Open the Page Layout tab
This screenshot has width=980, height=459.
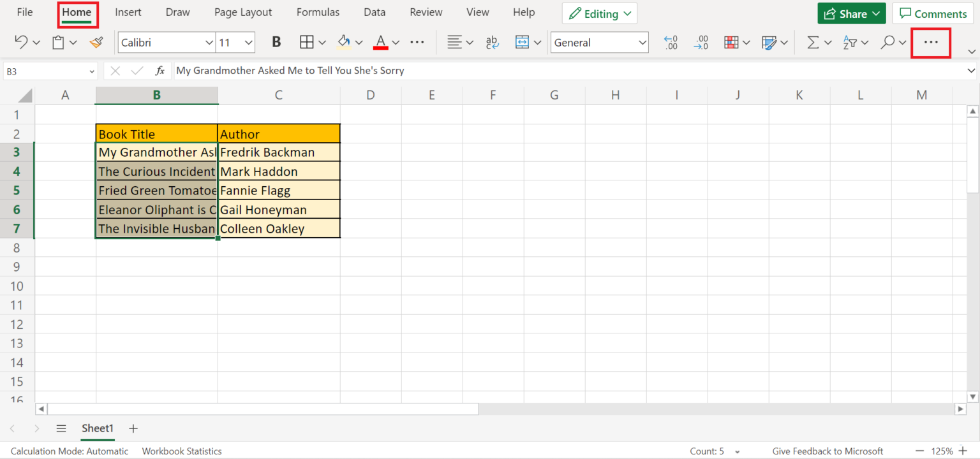point(243,12)
